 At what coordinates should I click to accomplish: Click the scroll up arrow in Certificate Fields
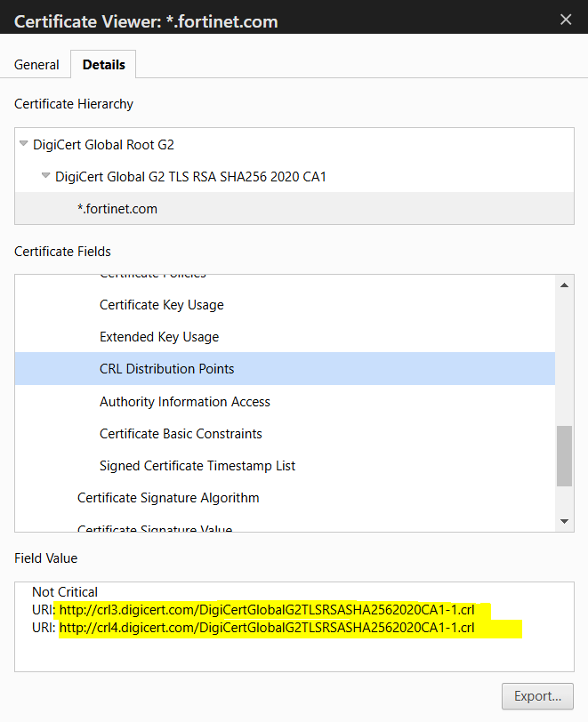pos(564,285)
